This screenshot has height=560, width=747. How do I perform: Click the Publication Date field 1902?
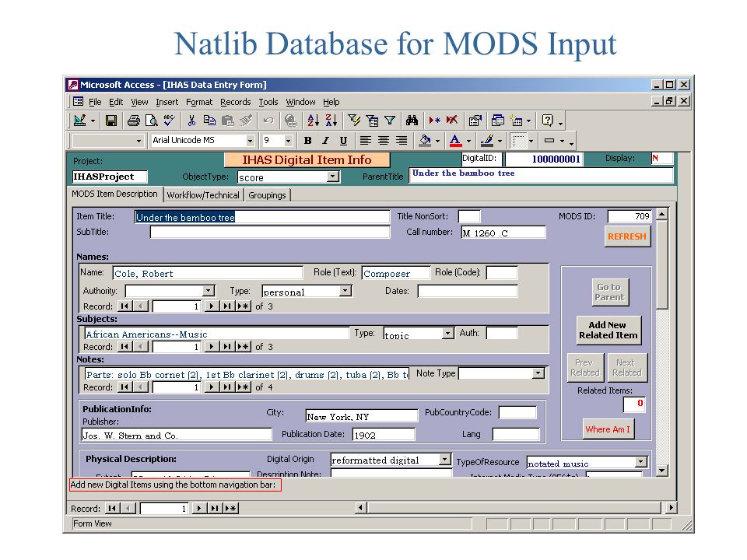click(x=384, y=434)
